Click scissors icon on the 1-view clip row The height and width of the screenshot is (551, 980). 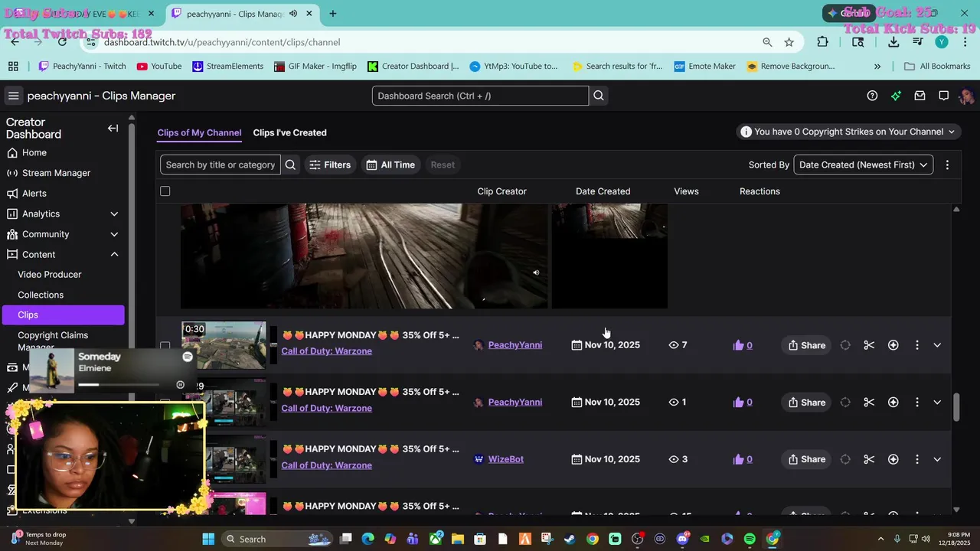tap(869, 402)
